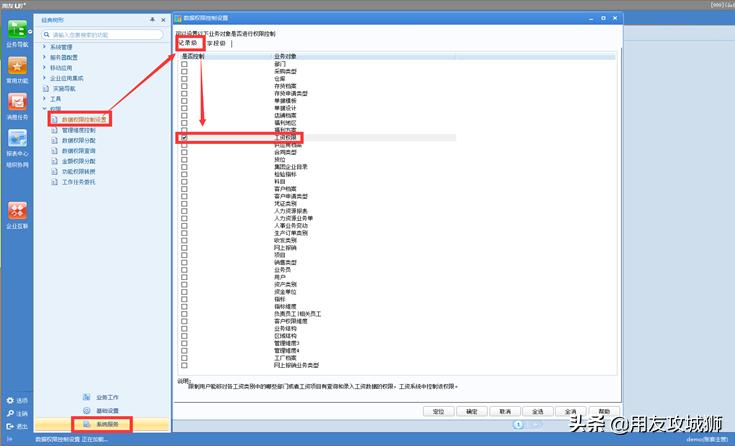The width and height of the screenshot is (735, 446).
Task: Switch to the 记录级 tab
Action: coord(189,43)
